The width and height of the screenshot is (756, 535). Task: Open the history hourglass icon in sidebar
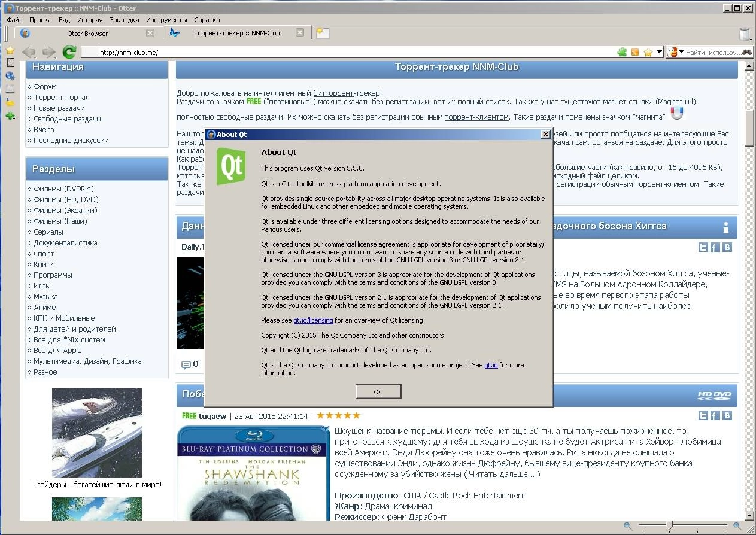coord(10,63)
